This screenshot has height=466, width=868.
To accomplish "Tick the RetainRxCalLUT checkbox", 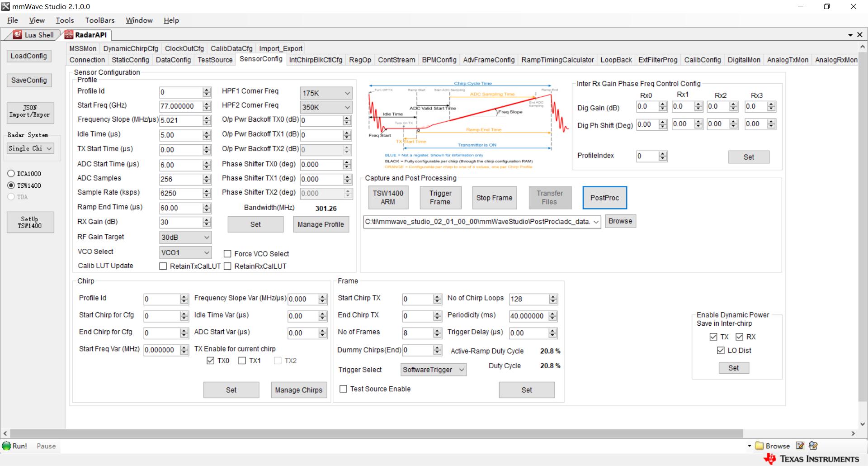I will point(227,266).
